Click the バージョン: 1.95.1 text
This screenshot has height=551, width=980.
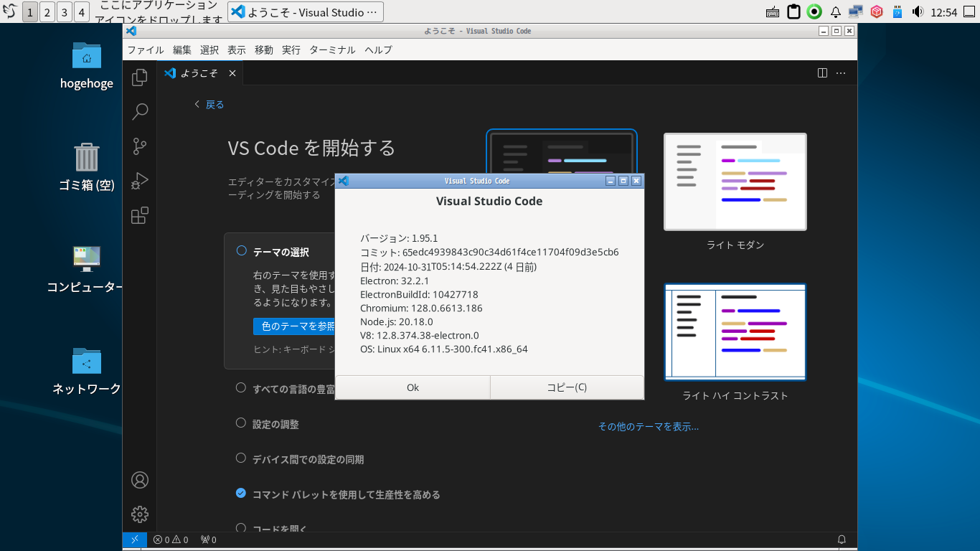[x=399, y=238]
